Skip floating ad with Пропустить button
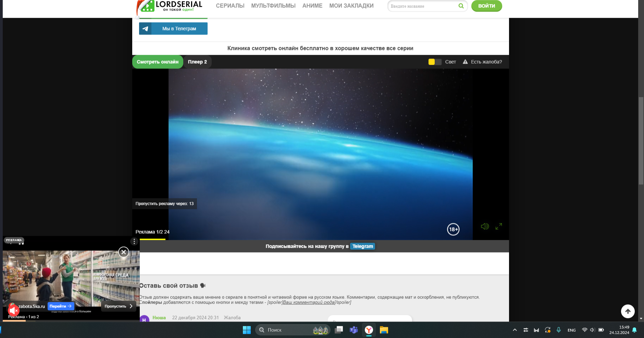The width and height of the screenshot is (644, 338). click(x=118, y=306)
